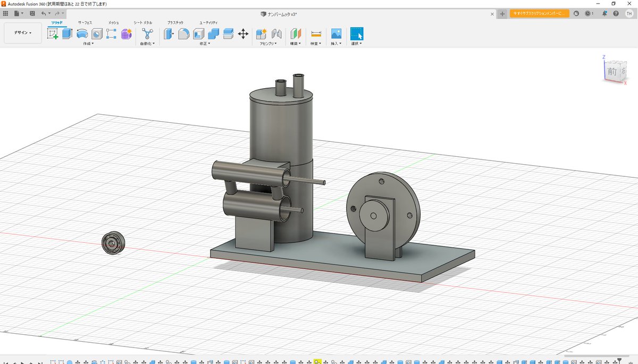Click the 前 face of the ViewCube
Screen dimensions: 638x364
pyautogui.click(x=612, y=71)
